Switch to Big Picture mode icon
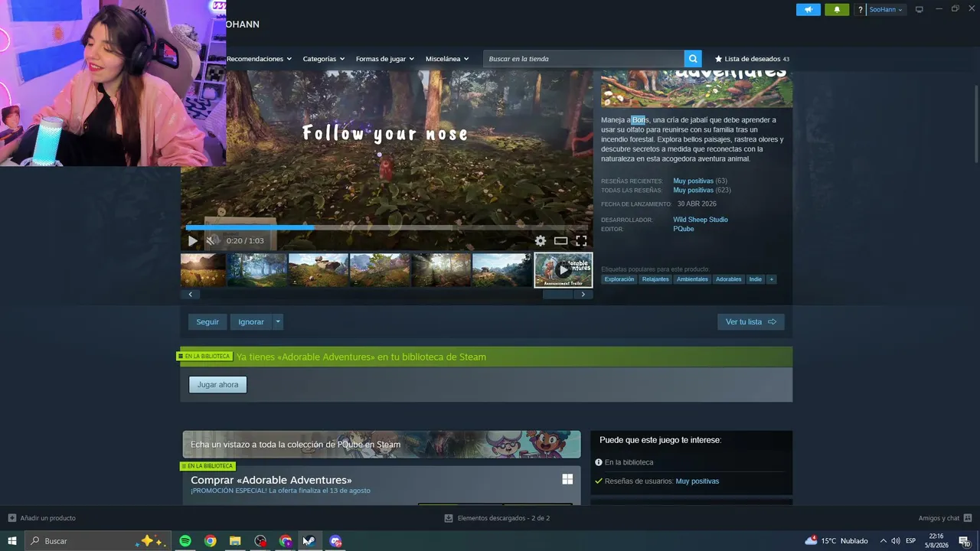980x551 pixels. coord(920,9)
